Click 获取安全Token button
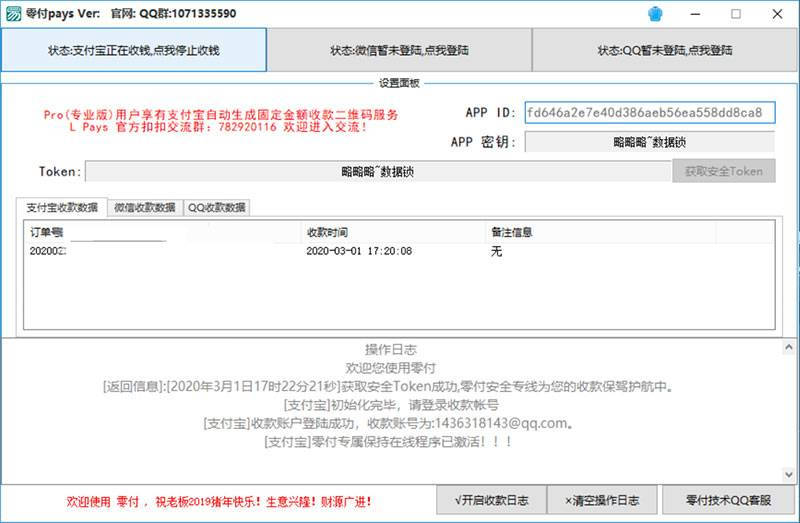The height and width of the screenshot is (523, 800). point(723,171)
